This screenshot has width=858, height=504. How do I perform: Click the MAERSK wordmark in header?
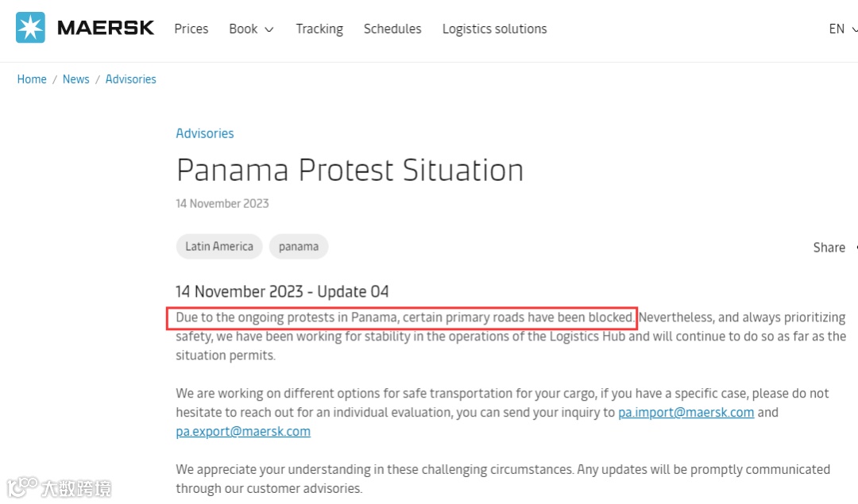106,29
